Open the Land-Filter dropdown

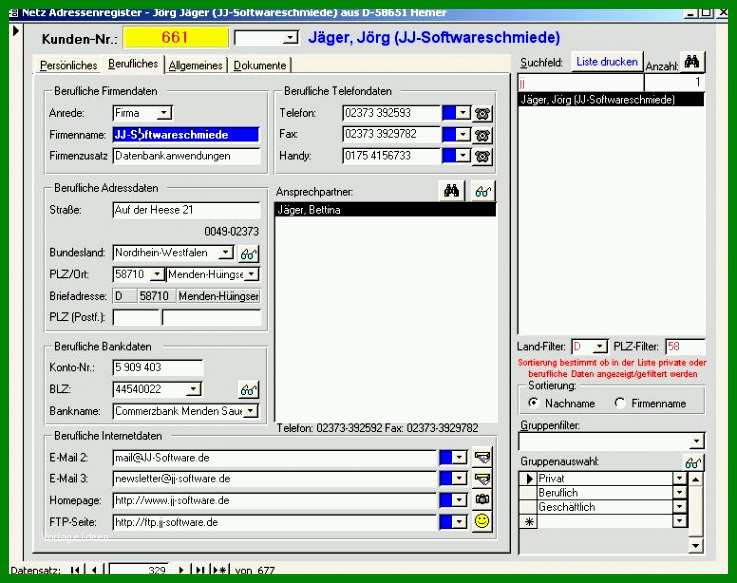click(x=600, y=347)
